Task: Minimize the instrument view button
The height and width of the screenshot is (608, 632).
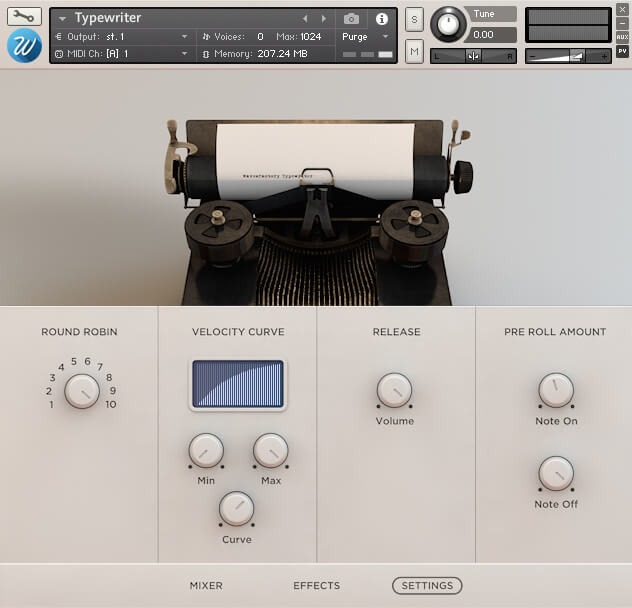Action: tap(622, 23)
